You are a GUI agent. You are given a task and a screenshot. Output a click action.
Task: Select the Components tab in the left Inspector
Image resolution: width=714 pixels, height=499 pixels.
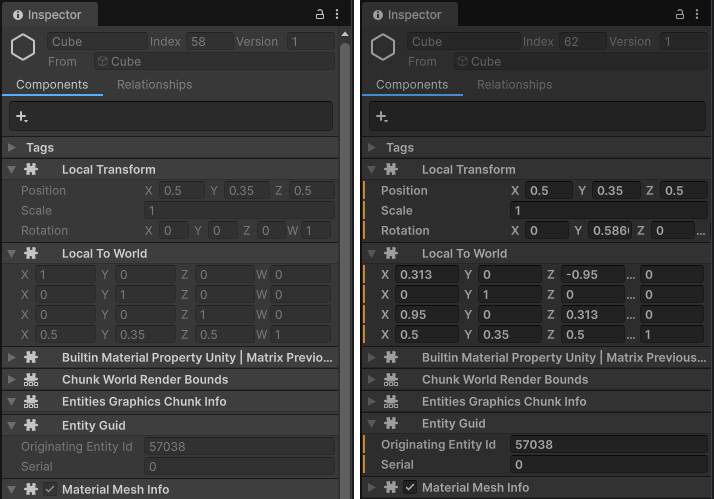click(52, 85)
